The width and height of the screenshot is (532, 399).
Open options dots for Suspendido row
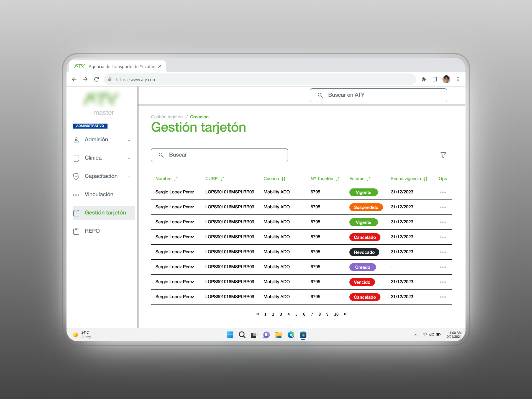point(443,207)
